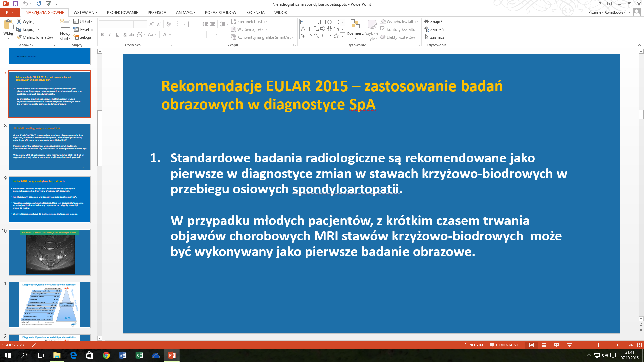Viewport: 644px width, 362px height.
Task: Switch to RECENZJA tab
Action: pos(255,13)
